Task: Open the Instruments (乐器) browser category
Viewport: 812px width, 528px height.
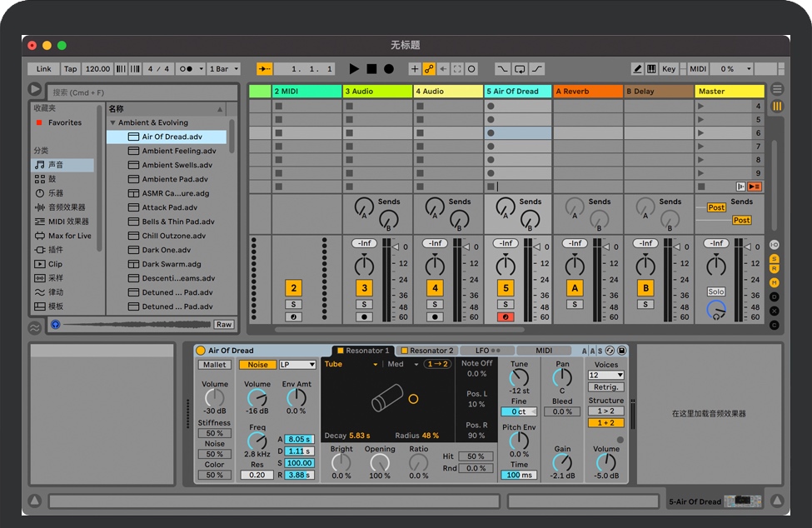Action: (54, 192)
